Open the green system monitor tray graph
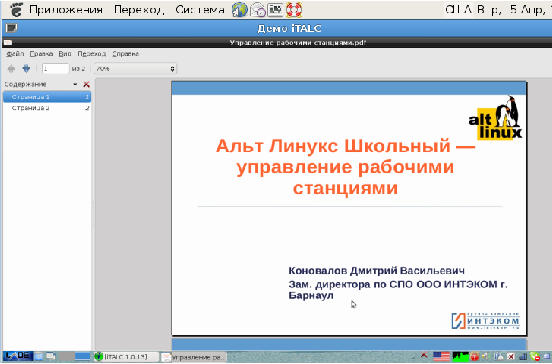The image size is (552, 364). click(460, 357)
